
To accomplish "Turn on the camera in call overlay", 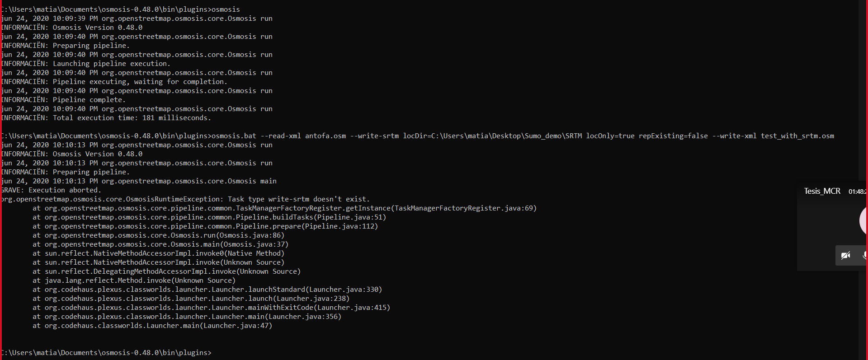I will pyautogui.click(x=845, y=256).
